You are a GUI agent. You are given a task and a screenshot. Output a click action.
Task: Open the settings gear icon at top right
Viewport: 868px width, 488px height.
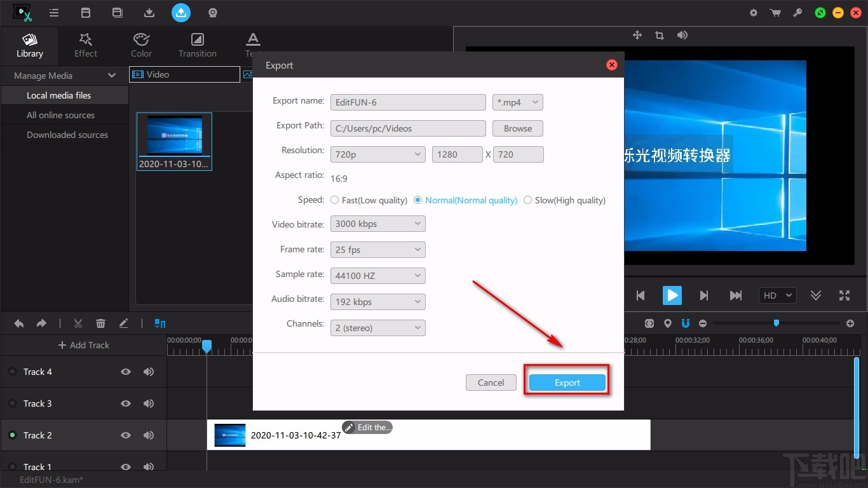(754, 13)
